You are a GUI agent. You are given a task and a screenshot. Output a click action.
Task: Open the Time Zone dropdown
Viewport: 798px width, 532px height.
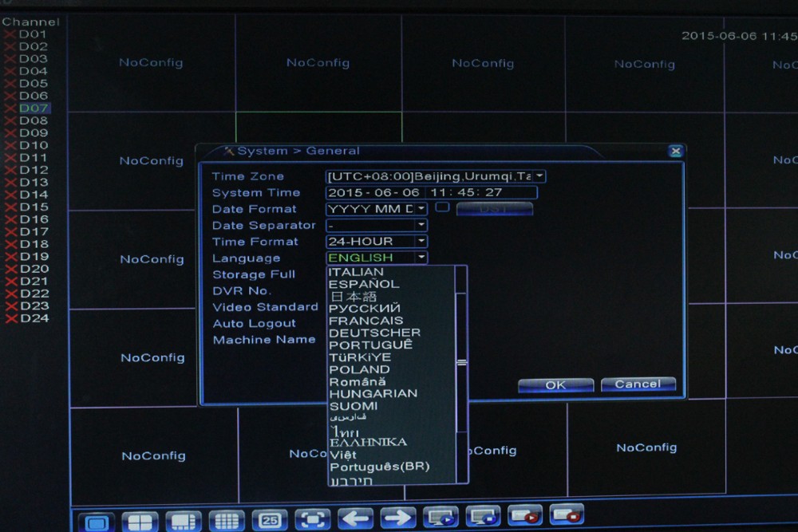pos(539,176)
